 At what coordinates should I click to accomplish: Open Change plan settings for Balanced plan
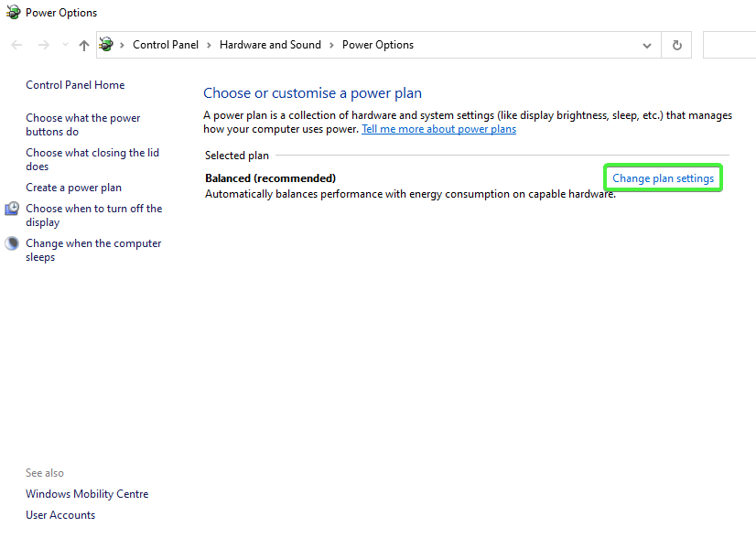pos(662,178)
